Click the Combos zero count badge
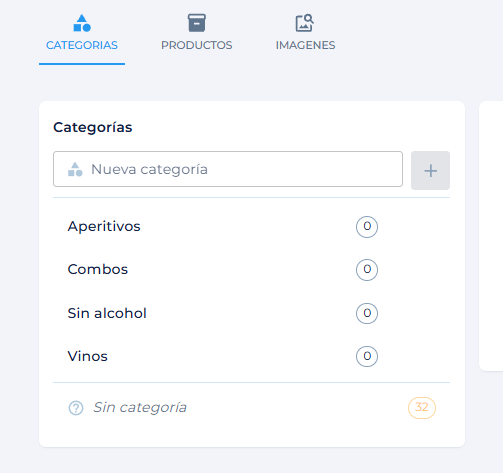The image size is (503, 473). (367, 270)
